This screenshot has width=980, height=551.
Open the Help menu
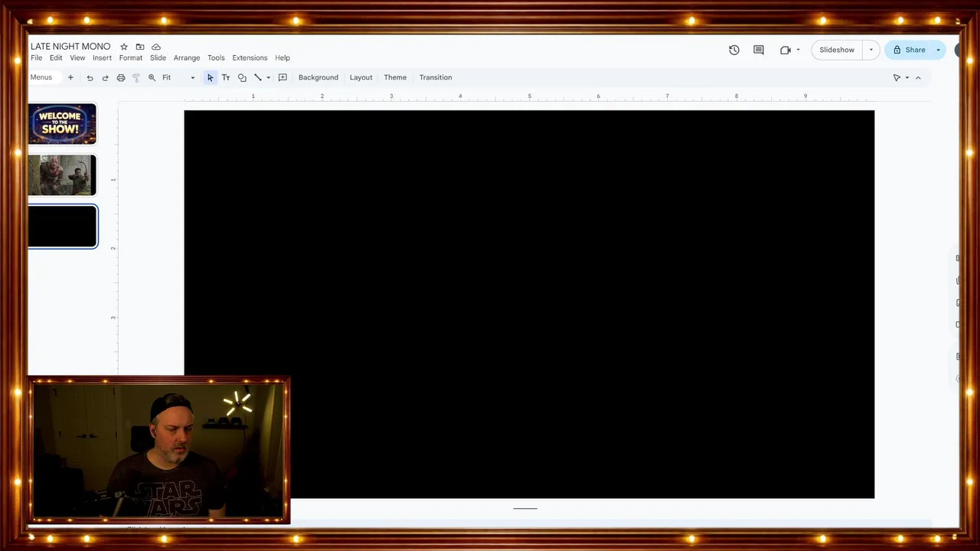[x=283, y=58]
